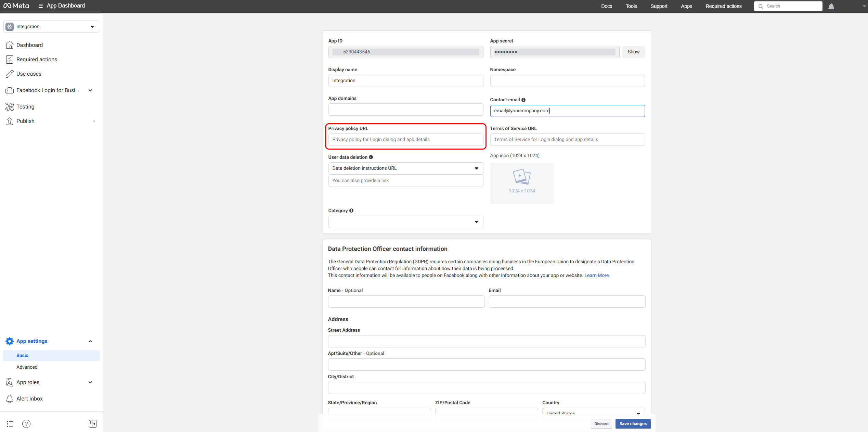Select the Basic settings tab
This screenshot has width=868, height=432.
click(x=51, y=355)
